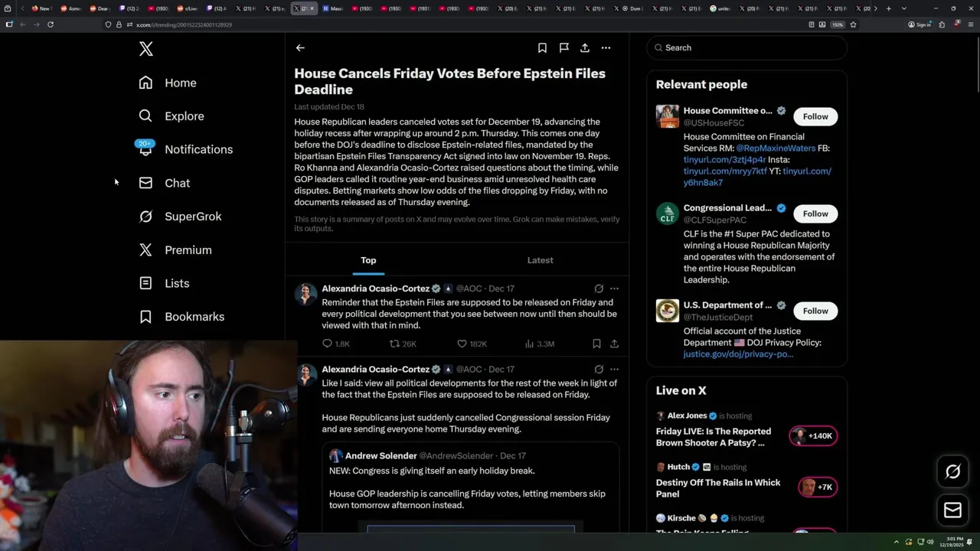Follow U.S. Department of Justice

tap(815, 311)
